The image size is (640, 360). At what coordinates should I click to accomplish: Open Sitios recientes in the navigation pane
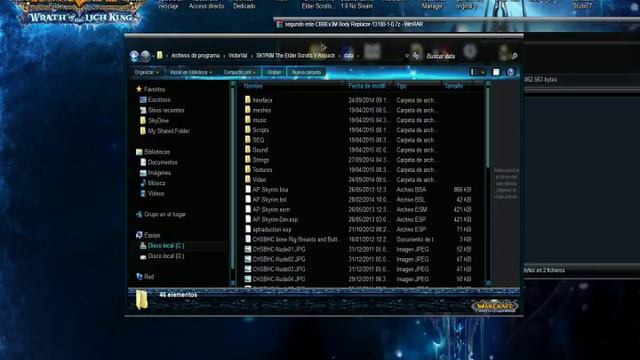pos(162,110)
